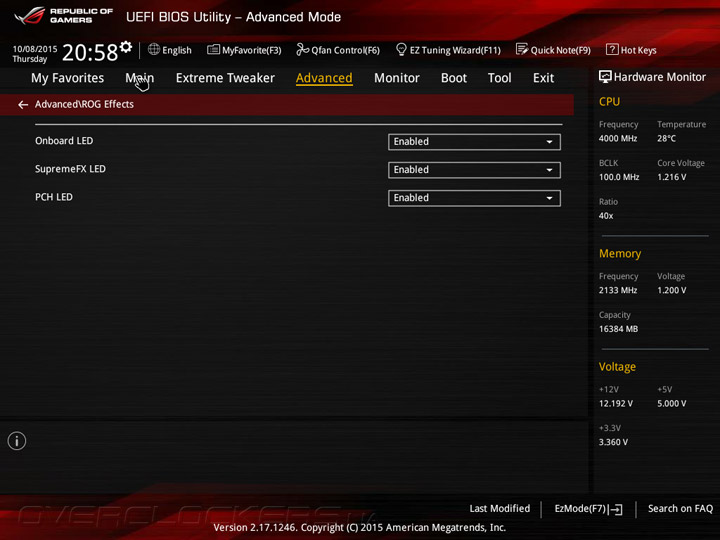This screenshot has width=720, height=540.
Task: Click the 4000 MHz CPU frequency value
Action: [618, 138]
